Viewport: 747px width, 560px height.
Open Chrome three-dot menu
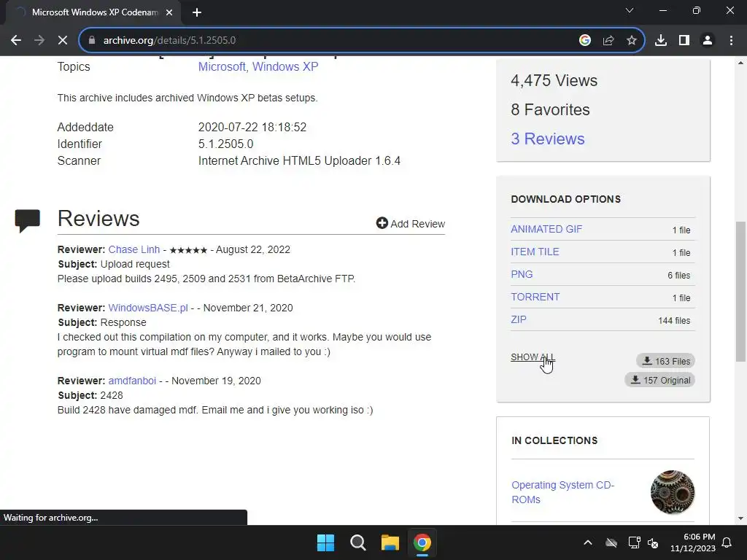731,41
